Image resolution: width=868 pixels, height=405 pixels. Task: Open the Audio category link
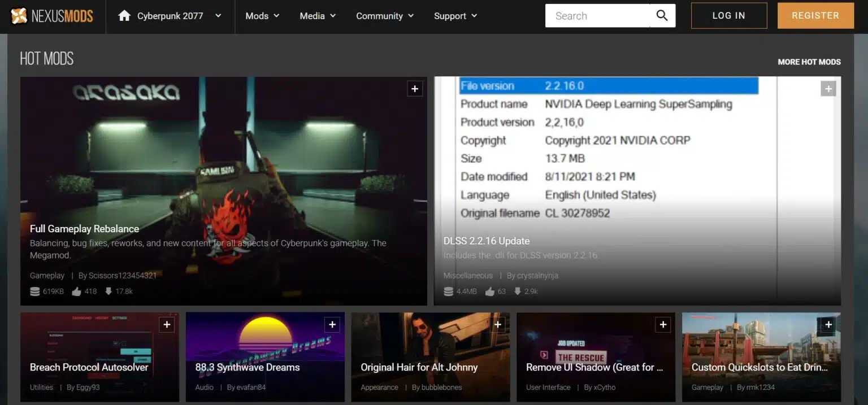click(x=205, y=387)
